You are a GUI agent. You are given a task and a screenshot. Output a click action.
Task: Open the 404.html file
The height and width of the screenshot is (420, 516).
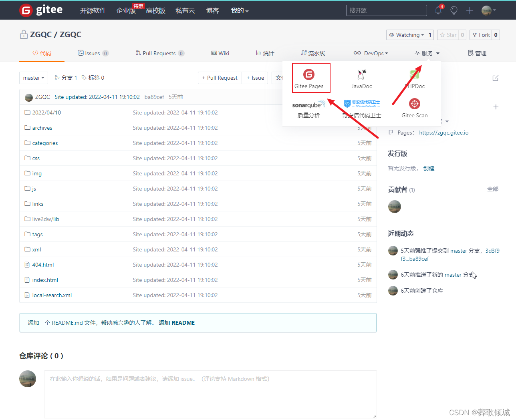point(43,265)
